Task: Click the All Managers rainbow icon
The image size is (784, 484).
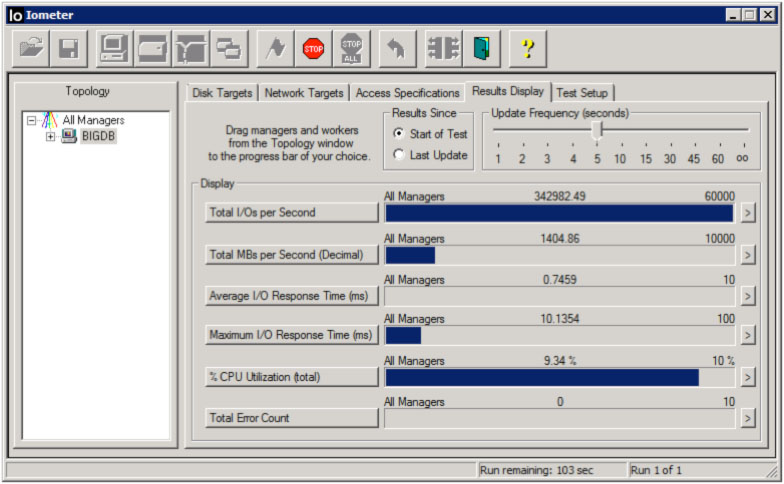Action: pyautogui.click(x=50, y=120)
